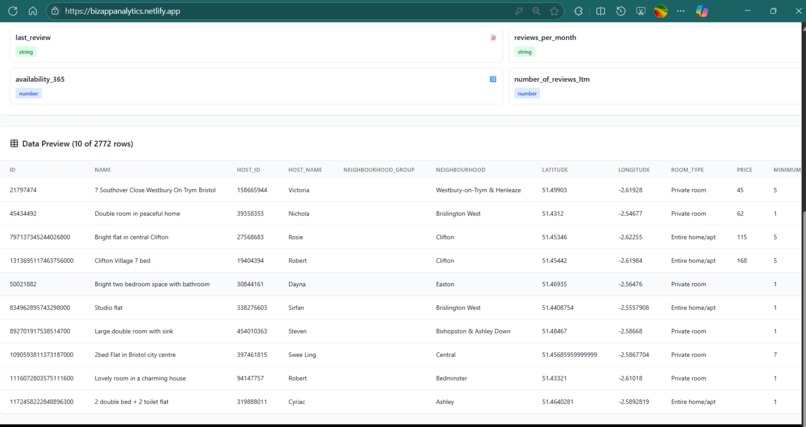
Task: Click the blue icon on availability_365 card
Action: click(x=493, y=79)
